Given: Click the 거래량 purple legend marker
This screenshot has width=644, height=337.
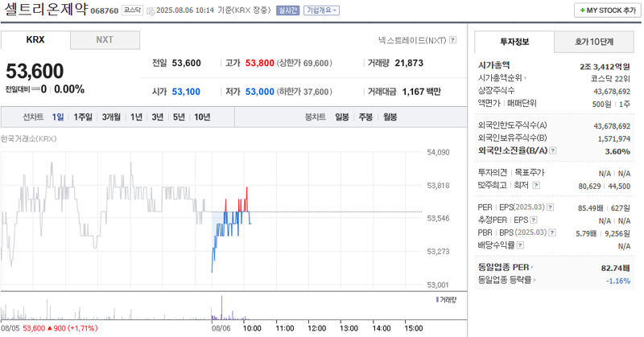Looking at the screenshot, I should tap(437, 300).
